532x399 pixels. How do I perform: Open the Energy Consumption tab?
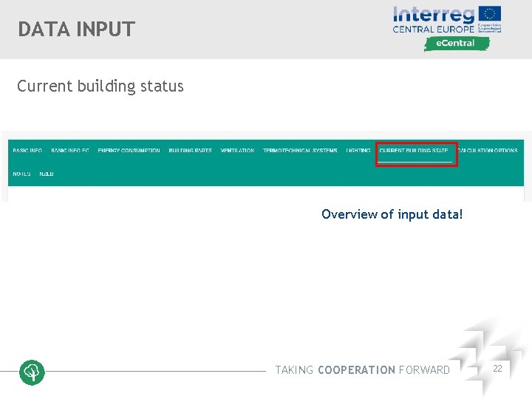point(129,150)
